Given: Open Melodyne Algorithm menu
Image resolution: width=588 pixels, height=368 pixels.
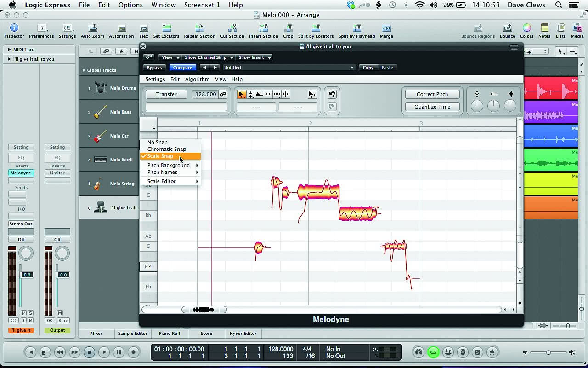Looking at the screenshot, I should pyautogui.click(x=197, y=79).
